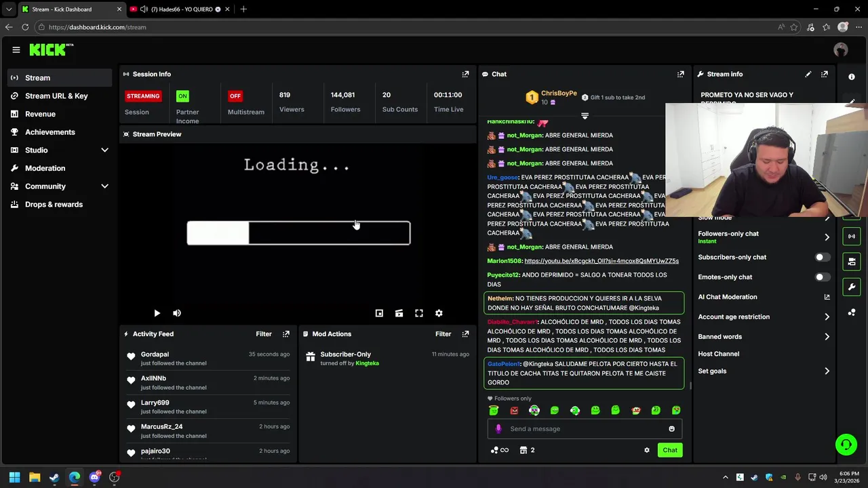Open Banned words chevron
The image size is (868, 488).
pos(827,337)
